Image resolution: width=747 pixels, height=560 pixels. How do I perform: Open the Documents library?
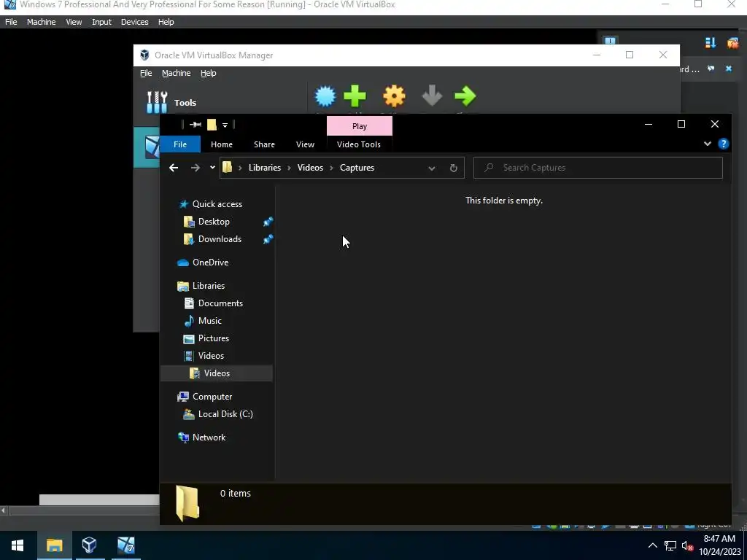[220, 303]
